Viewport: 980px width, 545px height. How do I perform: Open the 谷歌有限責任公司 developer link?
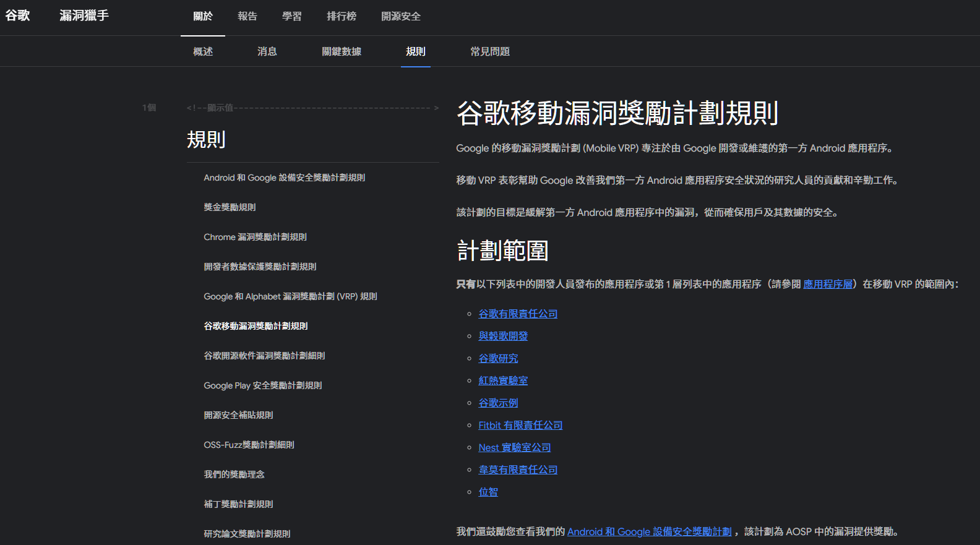(x=518, y=314)
